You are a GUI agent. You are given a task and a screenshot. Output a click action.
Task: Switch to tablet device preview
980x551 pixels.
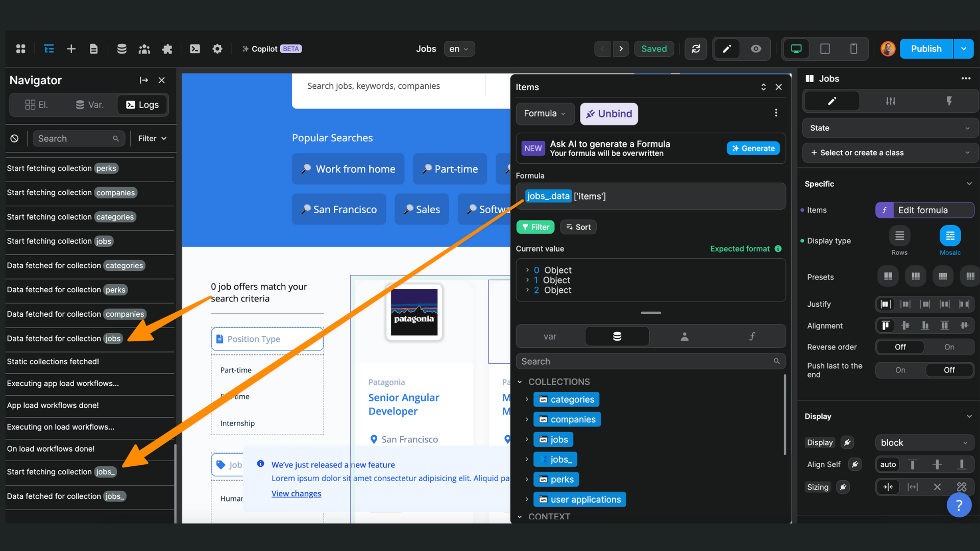[825, 49]
